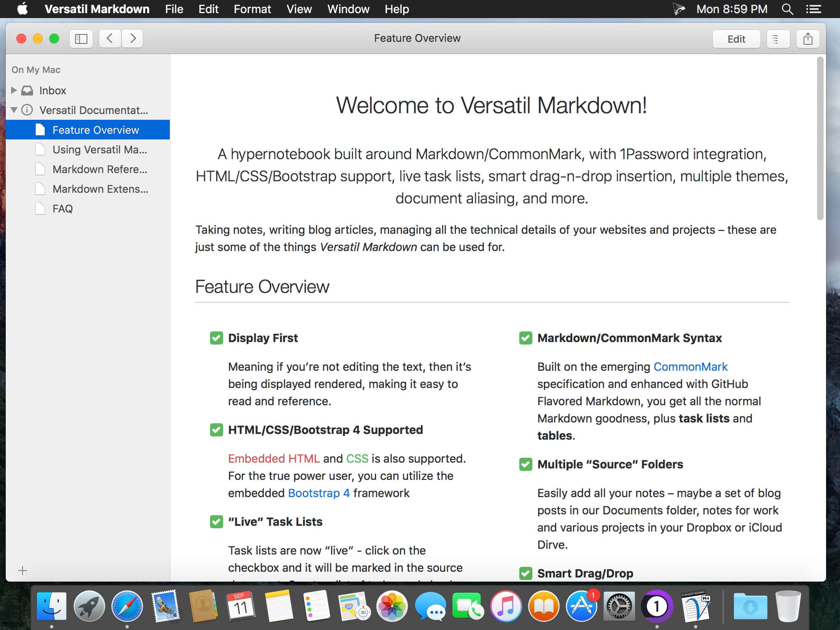Follow the CommonMark link
This screenshot has width=840, height=630.
point(690,367)
